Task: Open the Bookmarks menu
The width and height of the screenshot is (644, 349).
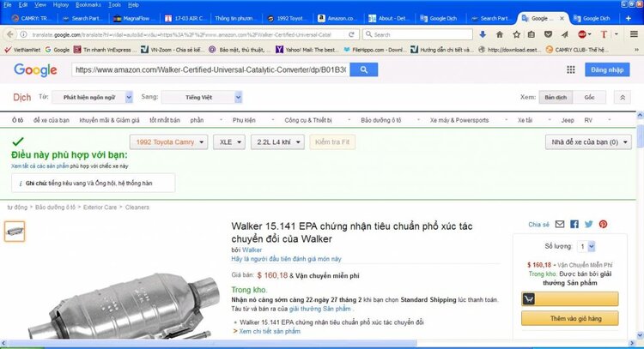Action: pos(88,5)
